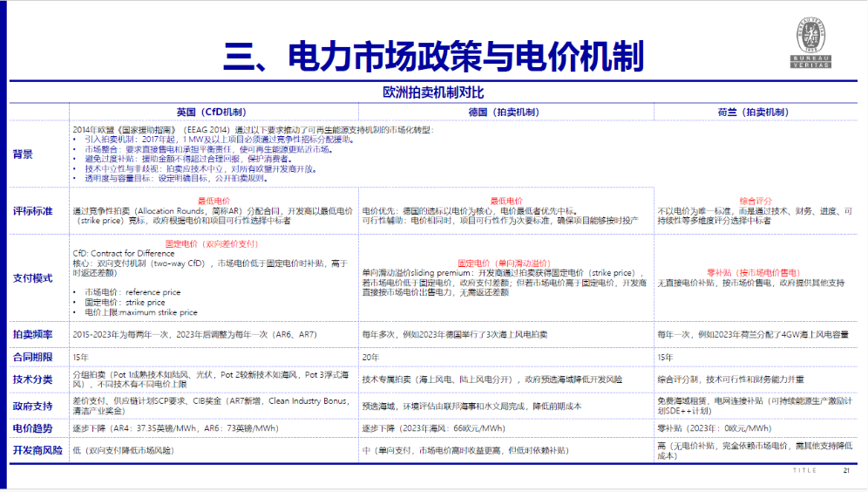868x492 pixels.
Task: Click Germany developer risk cell starting 中（单向支付
Action: click(x=465, y=450)
